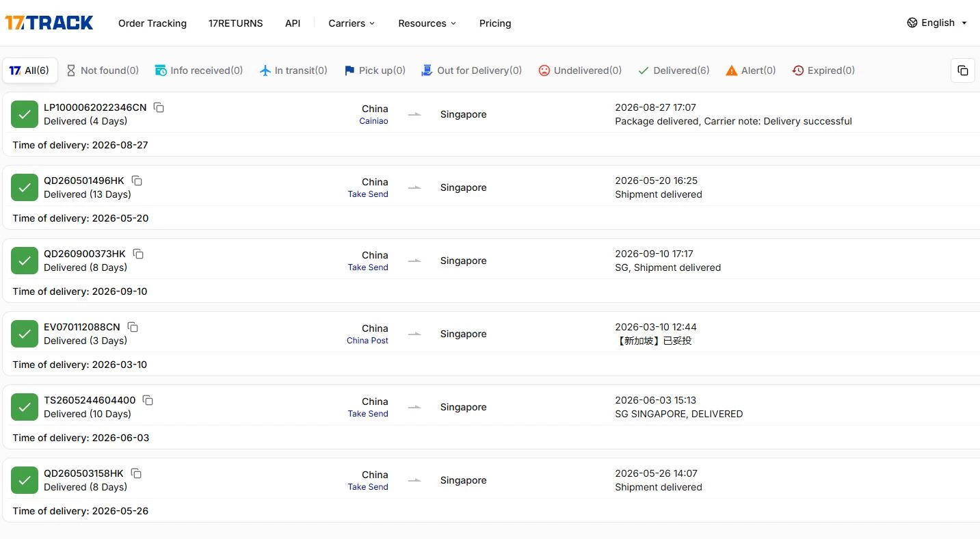The height and width of the screenshot is (539, 980).
Task: Click the 17TRACK logo
Action: tap(49, 23)
